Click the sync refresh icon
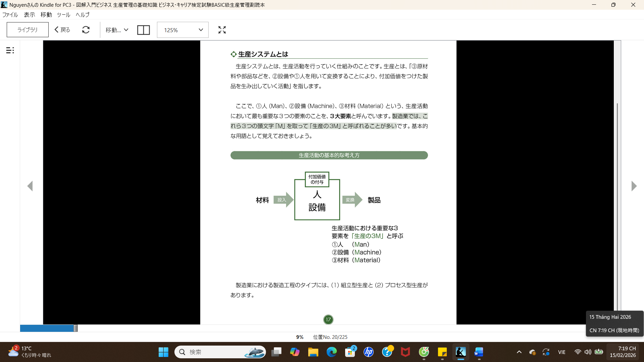The height and width of the screenshot is (362, 644). 86,30
